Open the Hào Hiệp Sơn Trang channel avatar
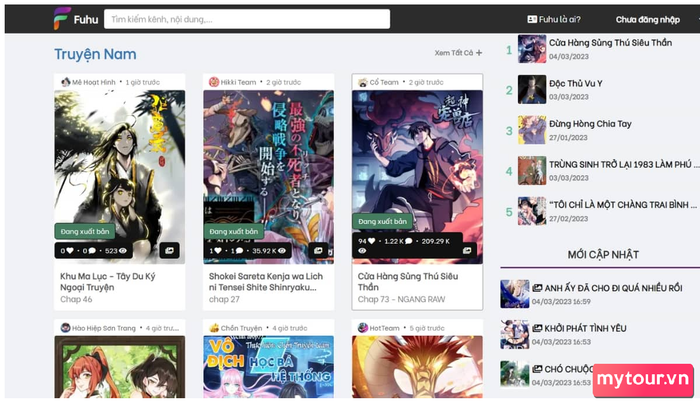Viewport: 700px width, 405px height. tap(66, 327)
